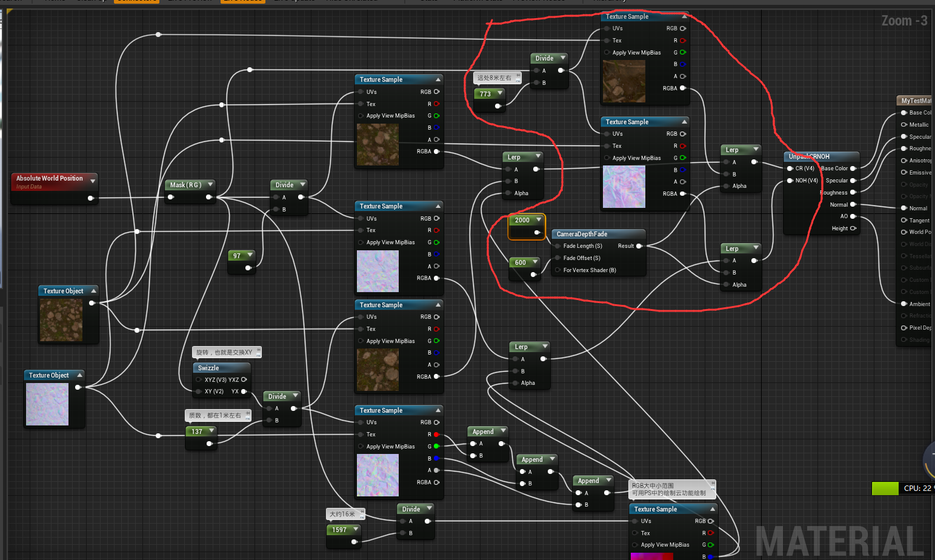This screenshot has height=560, width=935.
Task: Open the dropdown arrow on the 137 constant
Action: pyautogui.click(x=211, y=431)
